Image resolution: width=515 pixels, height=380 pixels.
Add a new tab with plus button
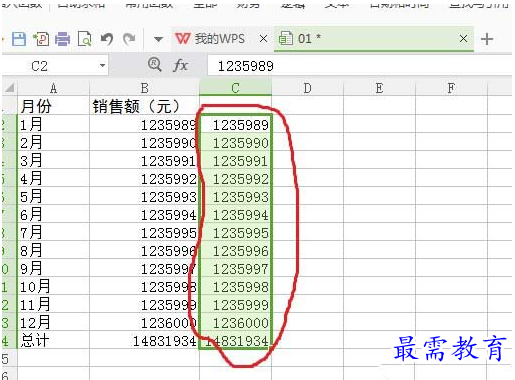487,39
